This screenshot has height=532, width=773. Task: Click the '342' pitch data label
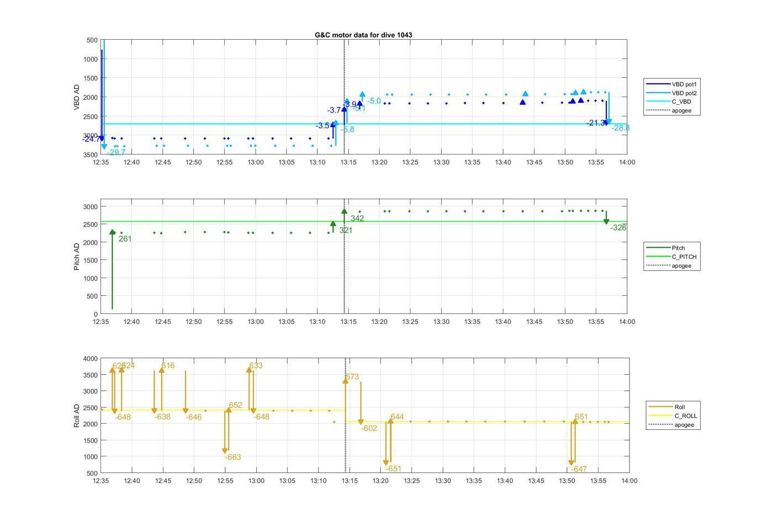click(x=357, y=219)
